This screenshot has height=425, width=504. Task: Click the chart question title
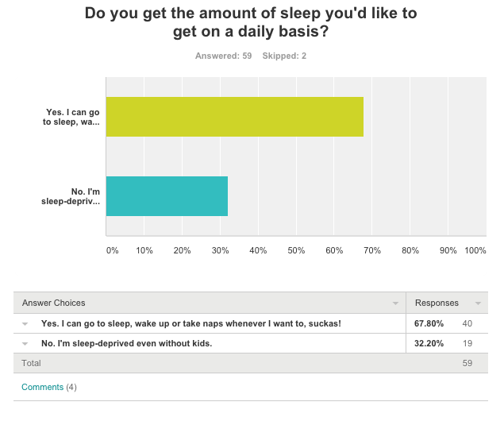tap(251, 22)
